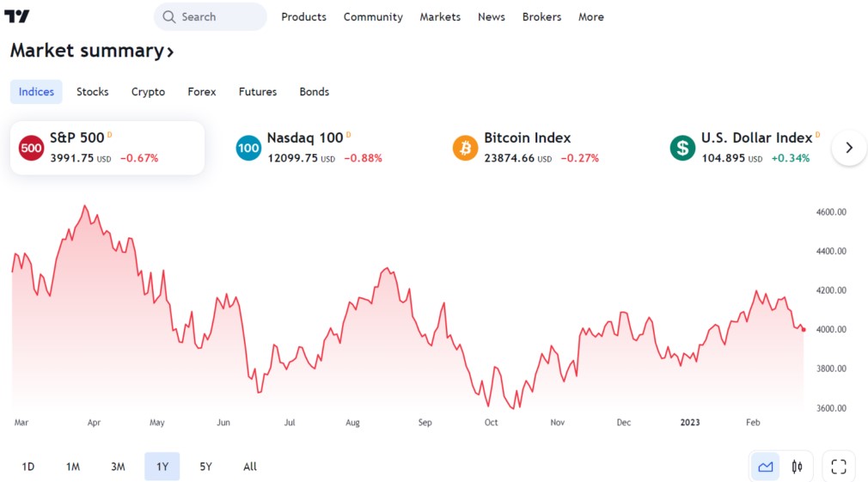
Task: Click the 2023 label on time axis
Action: [x=690, y=422]
